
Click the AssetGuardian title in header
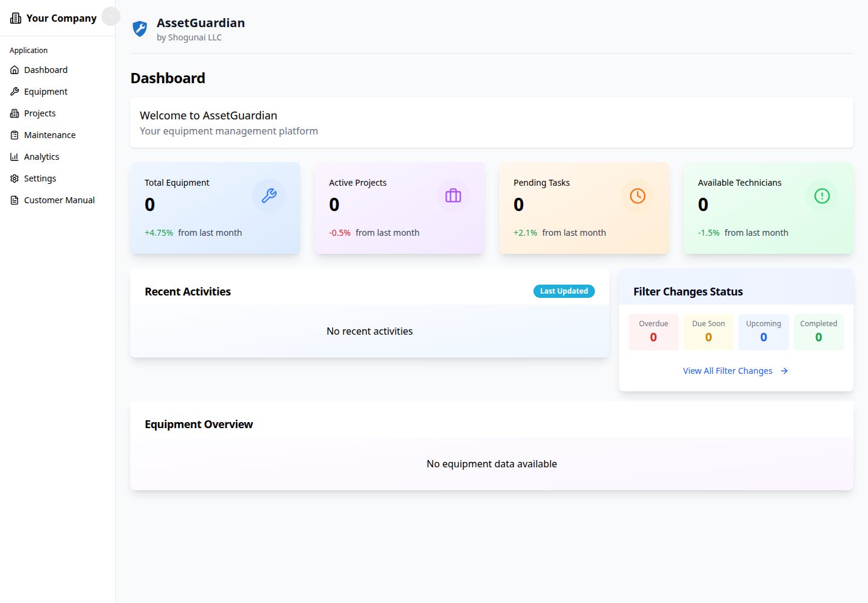201,23
